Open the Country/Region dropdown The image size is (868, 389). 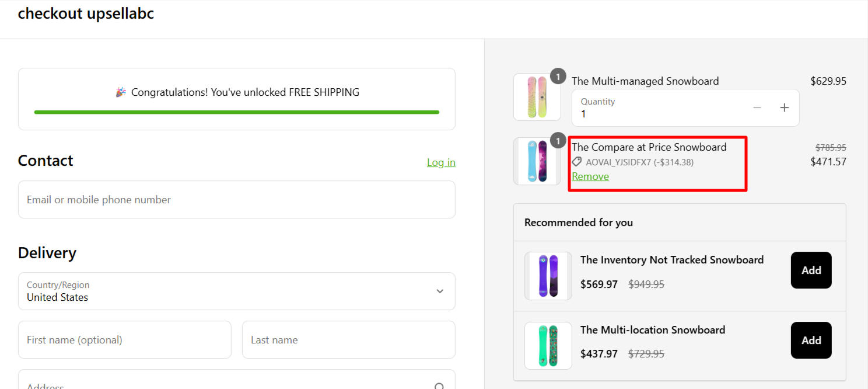[236, 291]
